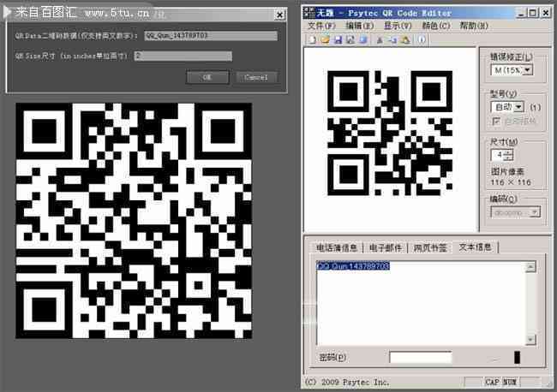
Task: Click the black color swatch near password field
Action: pyautogui.click(x=517, y=357)
